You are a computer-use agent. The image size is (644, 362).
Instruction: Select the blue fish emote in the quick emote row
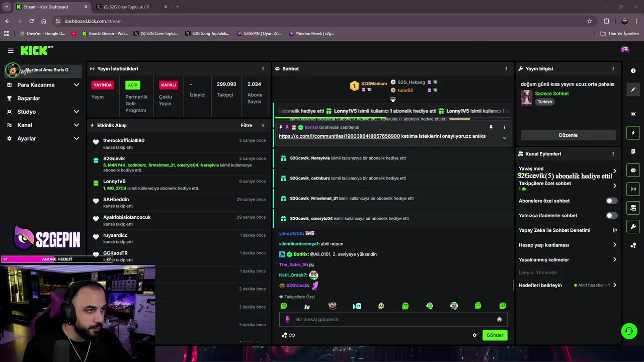tap(357, 306)
